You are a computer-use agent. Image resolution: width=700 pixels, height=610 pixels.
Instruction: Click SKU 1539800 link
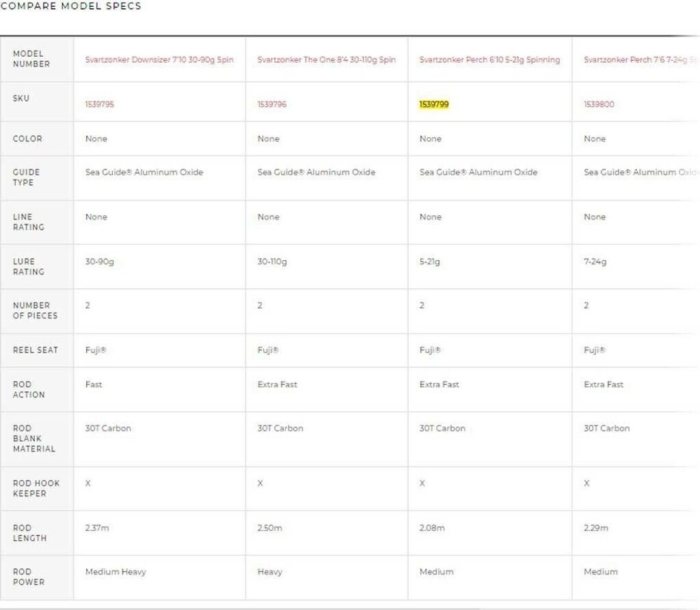click(x=599, y=105)
